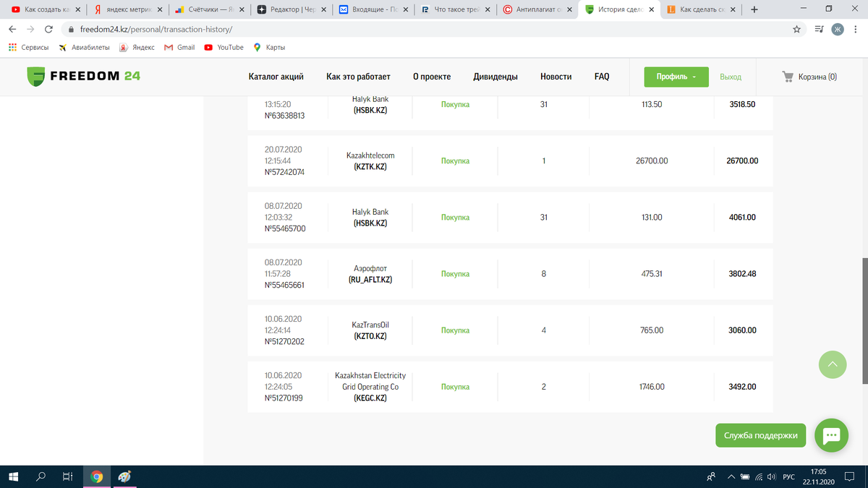The image size is (868, 488).
Task: Open YouTube bookmark
Action: coord(224,47)
